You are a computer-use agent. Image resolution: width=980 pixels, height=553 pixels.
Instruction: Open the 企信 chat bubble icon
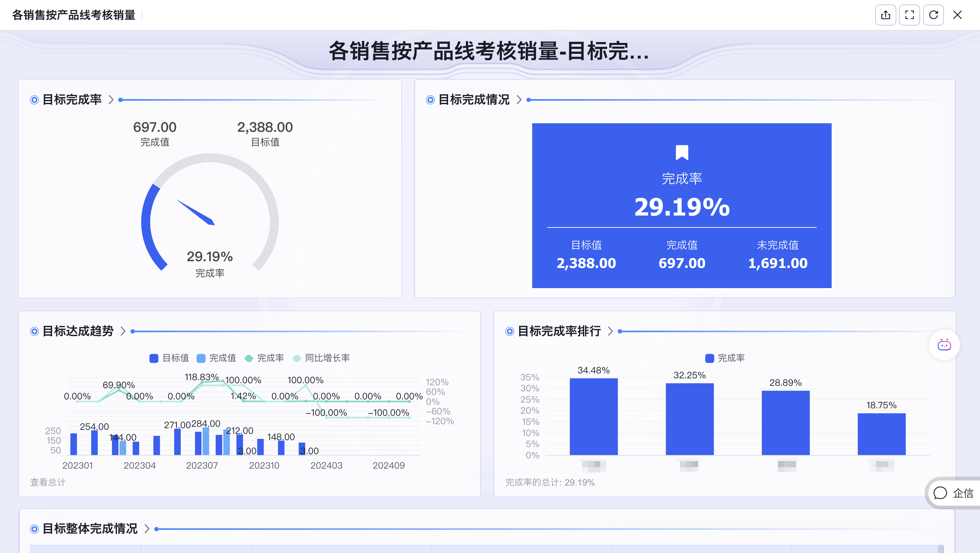tap(941, 493)
